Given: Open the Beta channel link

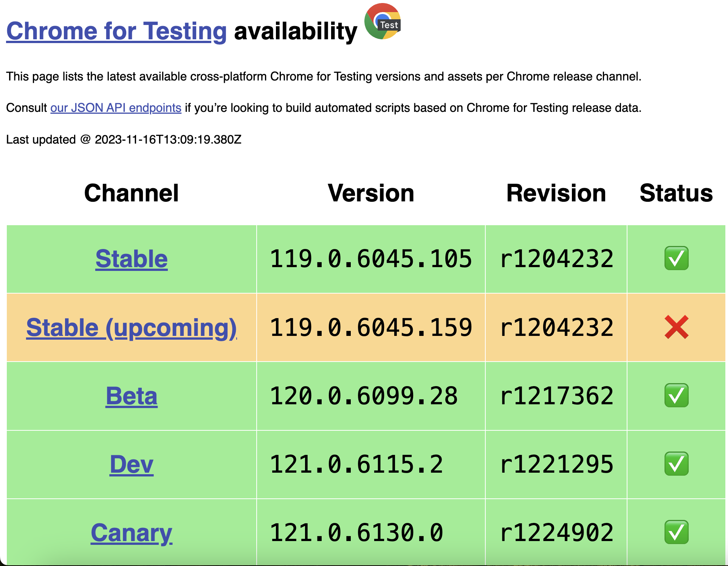Looking at the screenshot, I should tap(131, 396).
